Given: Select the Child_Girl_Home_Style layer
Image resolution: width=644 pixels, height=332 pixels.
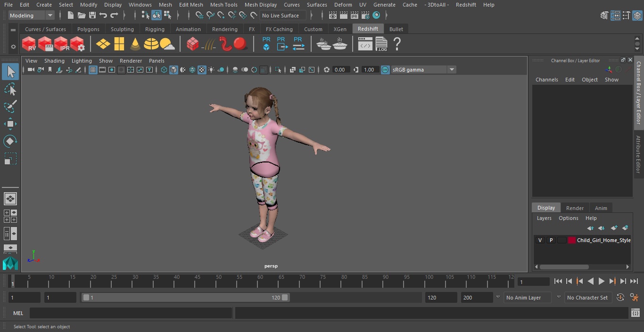Looking at the screenshot, I should coord(603,240).
